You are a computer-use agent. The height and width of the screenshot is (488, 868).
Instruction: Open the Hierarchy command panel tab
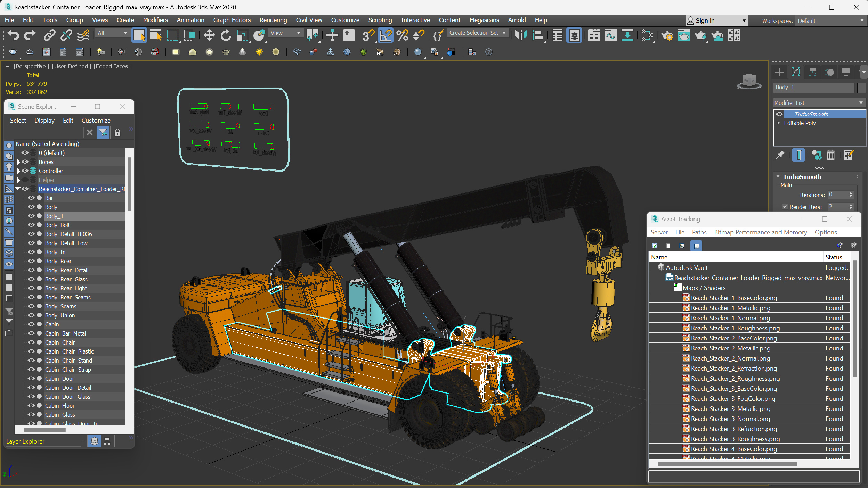point(813,72)
